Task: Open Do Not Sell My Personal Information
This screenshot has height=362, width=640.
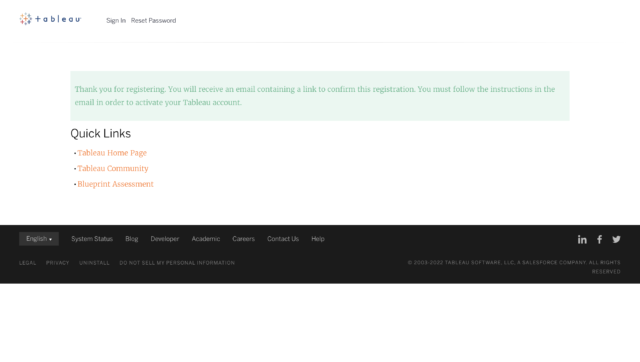Action: (x=177, y=263)
